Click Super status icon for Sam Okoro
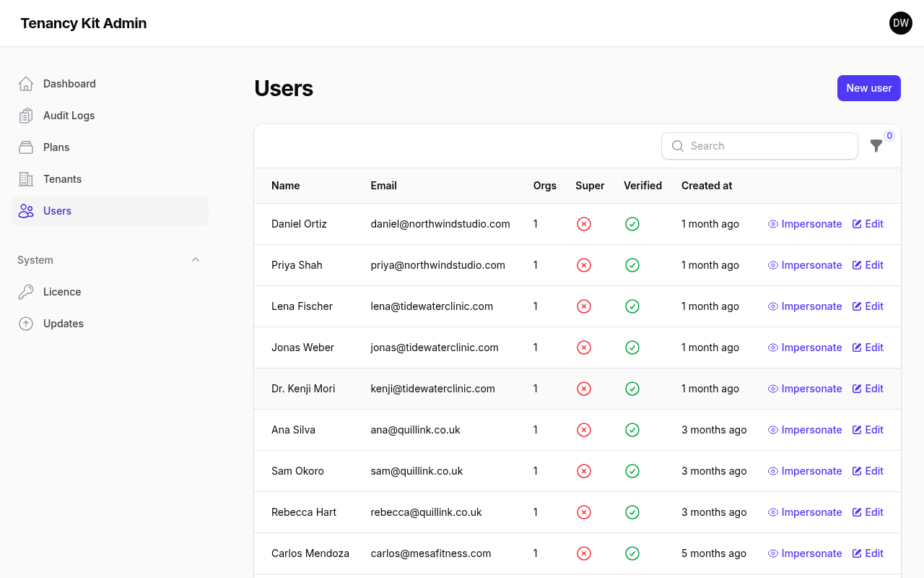Image resolution: width=924 pixels, height=578 pixels. 584,471
